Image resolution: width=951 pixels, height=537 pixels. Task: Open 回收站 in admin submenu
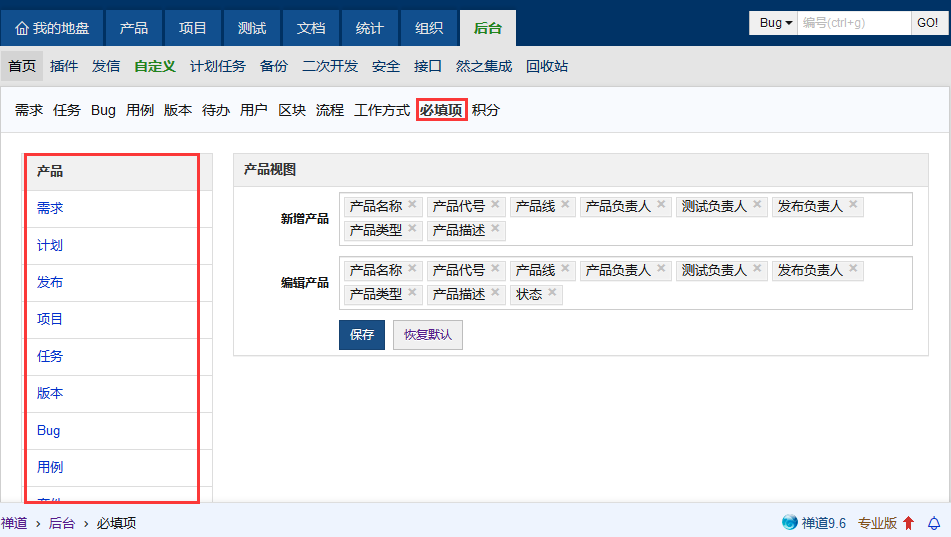pyautogui.click(x=547, y=66)
